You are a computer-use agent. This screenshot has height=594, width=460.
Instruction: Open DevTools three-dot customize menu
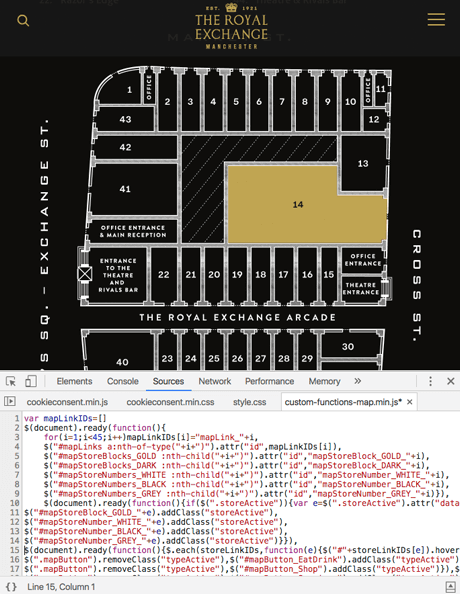[430, 381]
